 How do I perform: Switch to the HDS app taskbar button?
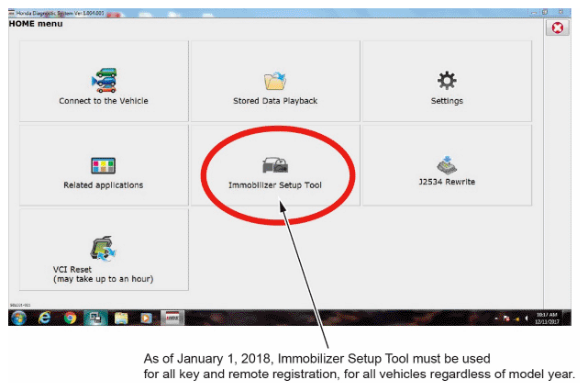(x=172, y=318)
